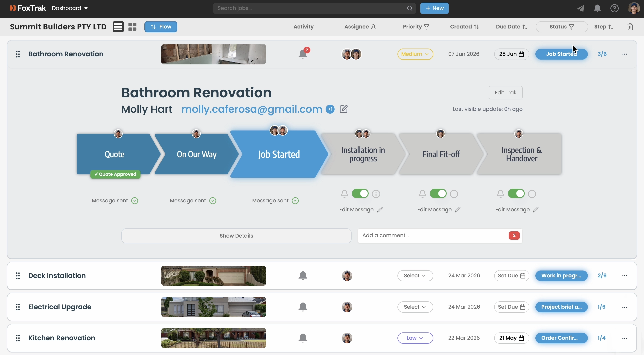Viewport: 644px width, 355px height.
Task: Grab Kitchen Renovation drag handle
Action: [18, 338]
